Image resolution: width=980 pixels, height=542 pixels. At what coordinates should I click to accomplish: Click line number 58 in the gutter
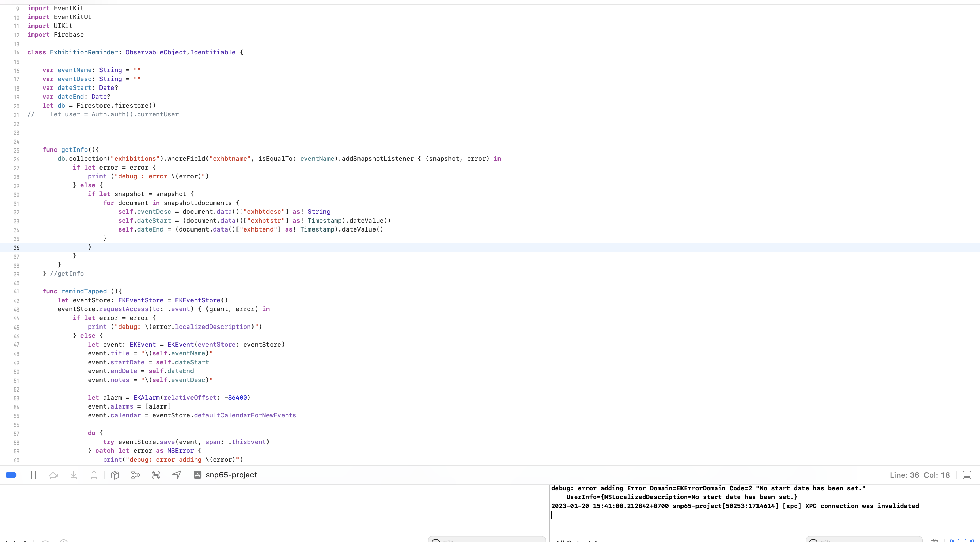(16, 443)
